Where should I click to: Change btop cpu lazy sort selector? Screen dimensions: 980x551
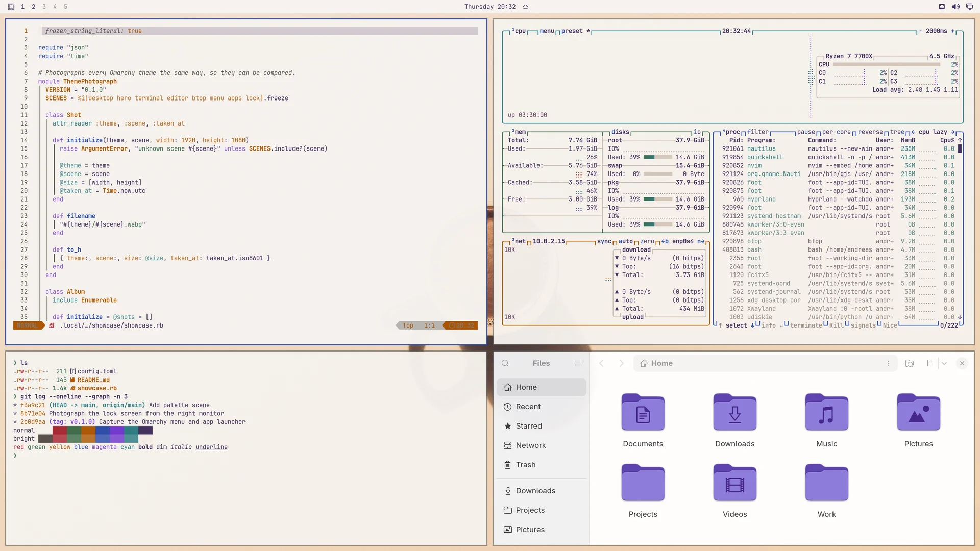coord(933,132)
